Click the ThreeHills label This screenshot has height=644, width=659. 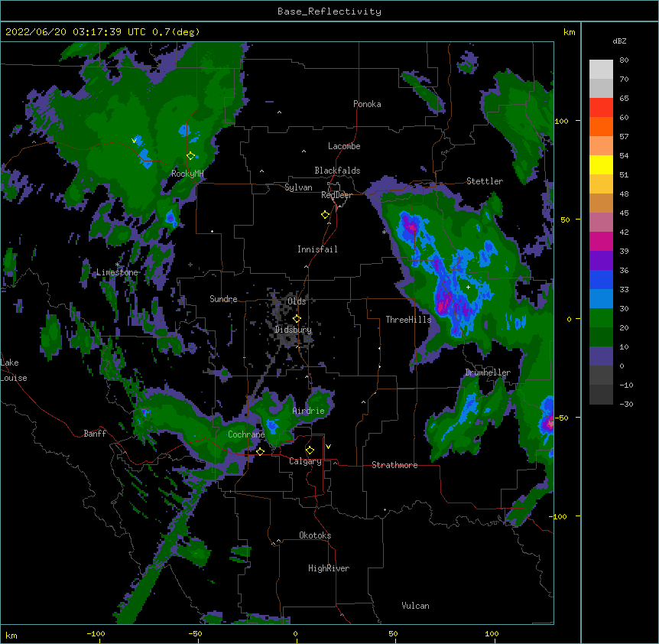[408, 320]
